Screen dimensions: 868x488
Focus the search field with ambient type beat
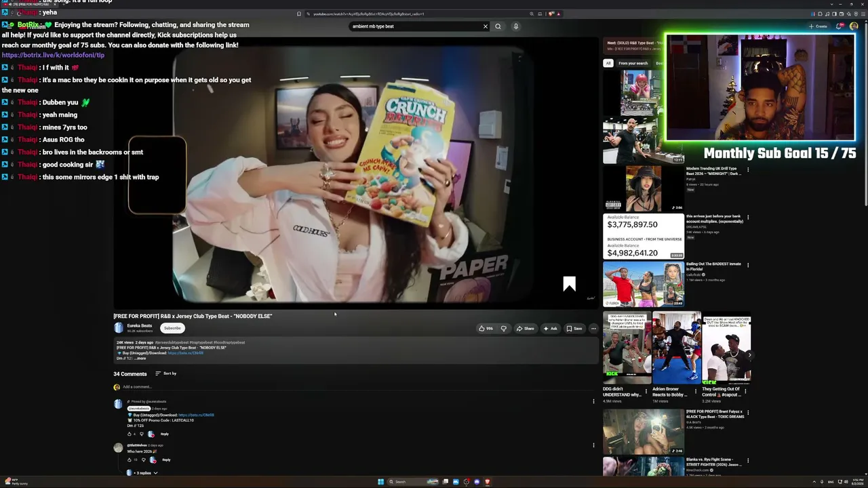point(415,26)
